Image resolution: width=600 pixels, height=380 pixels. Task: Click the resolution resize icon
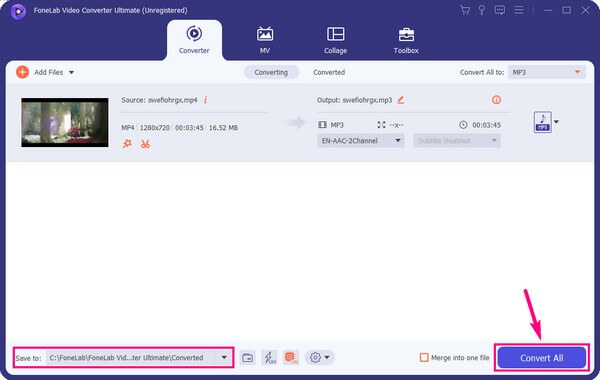(x=381, y=125)
